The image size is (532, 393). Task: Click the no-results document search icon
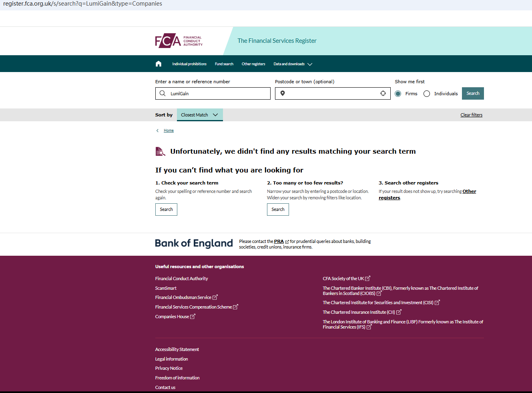click(x=160, y=151)
